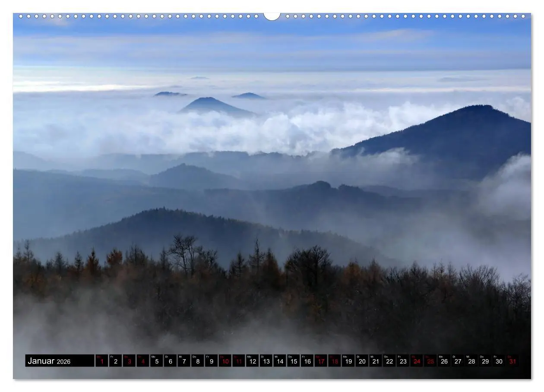Select date 30 in calendar strip
Image resolution: width=544 pixels, height=392 pixels.
point(499,361)
